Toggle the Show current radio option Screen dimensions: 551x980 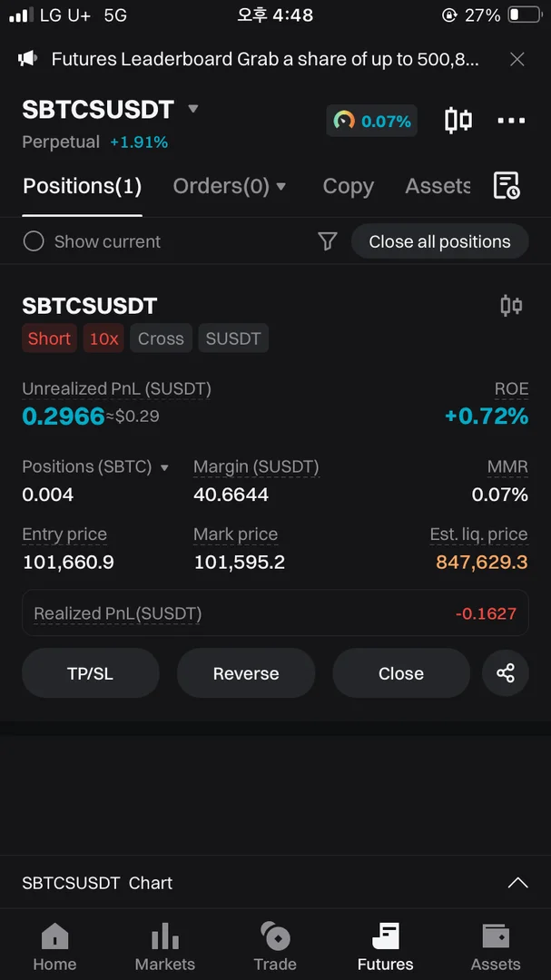click(x=34, y=241)
